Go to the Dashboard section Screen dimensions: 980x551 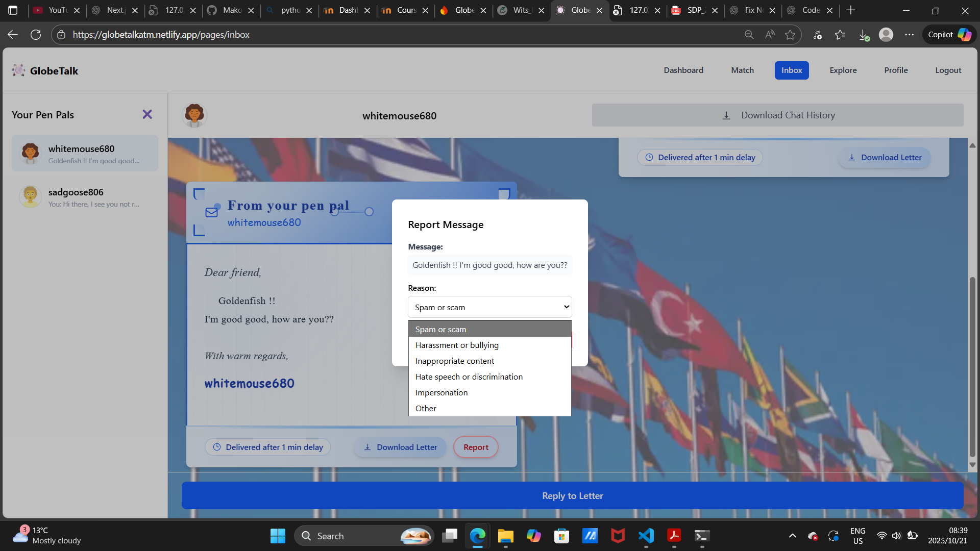click(683, 70)
